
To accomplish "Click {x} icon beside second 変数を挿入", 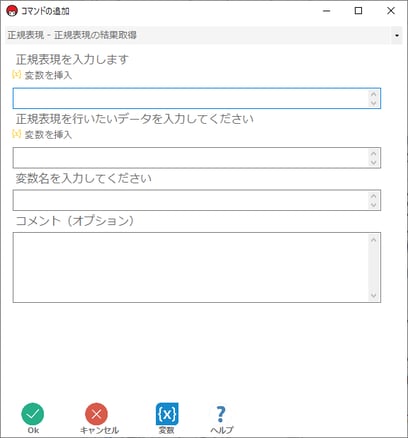I will click(x=16, y=134).
